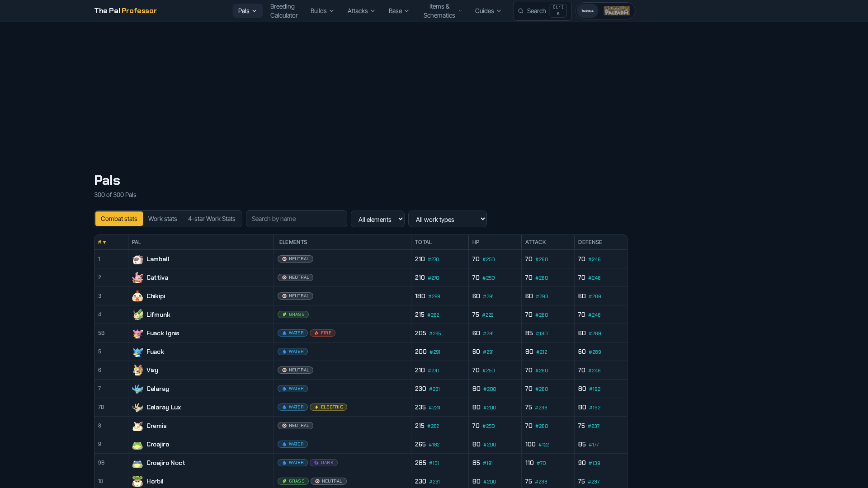Click the Lamball pal icon
This screenshot has width=868, height=488.
(x=137, y=259)
